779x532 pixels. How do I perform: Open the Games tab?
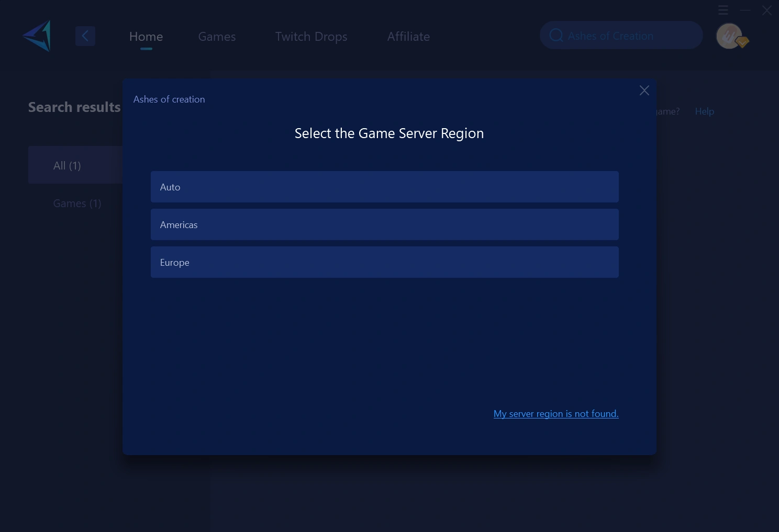[217, 37]
